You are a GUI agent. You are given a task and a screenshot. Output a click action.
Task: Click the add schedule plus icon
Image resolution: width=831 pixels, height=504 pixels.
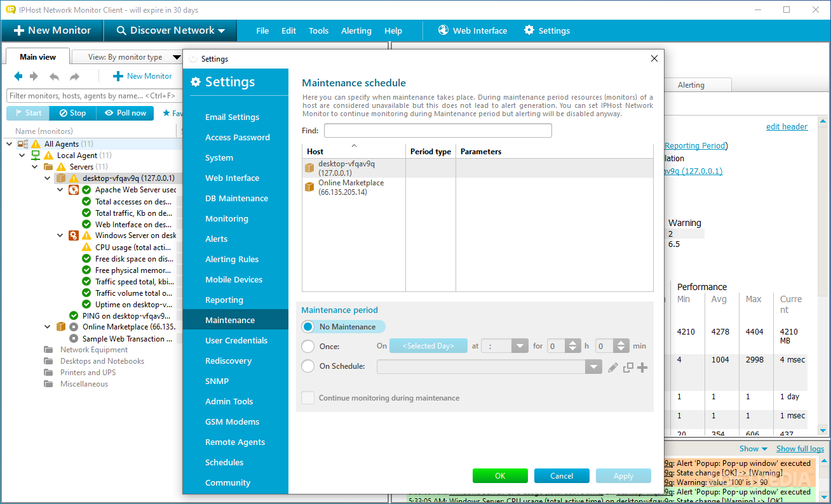pyautogui.click(x=642, y=367)
